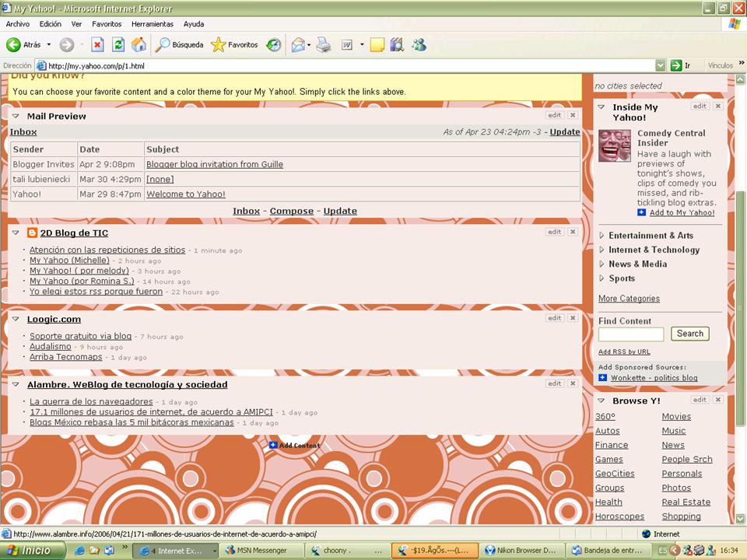Expand the News & Media category
Viewport: 747px width, 560px height.
(601, 264)
